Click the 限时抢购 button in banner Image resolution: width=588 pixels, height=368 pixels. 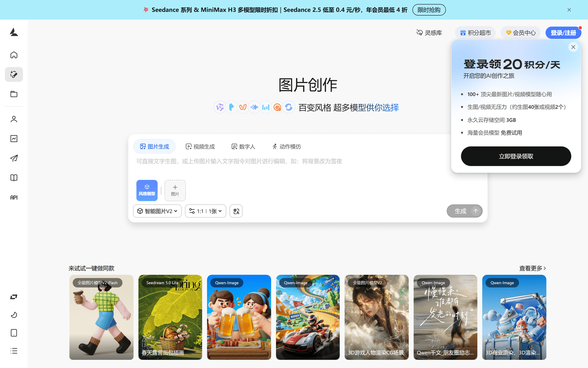[429, 10]
